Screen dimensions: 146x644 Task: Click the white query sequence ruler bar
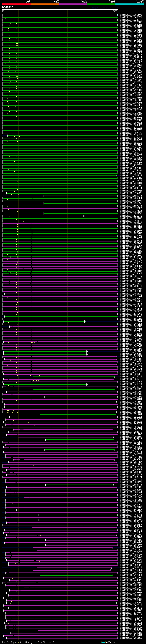pyautogui.click(x=60, y=10)
